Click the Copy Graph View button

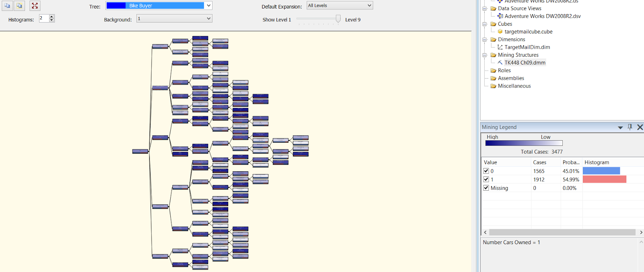tap(7, 6)
